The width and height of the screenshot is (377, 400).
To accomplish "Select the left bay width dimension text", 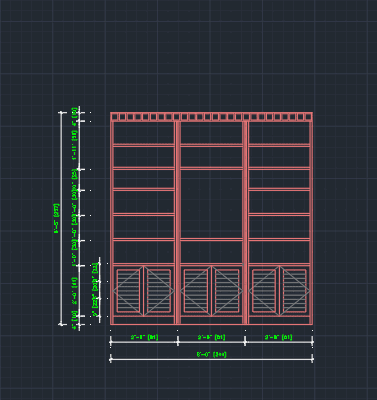I will (144, 337).
